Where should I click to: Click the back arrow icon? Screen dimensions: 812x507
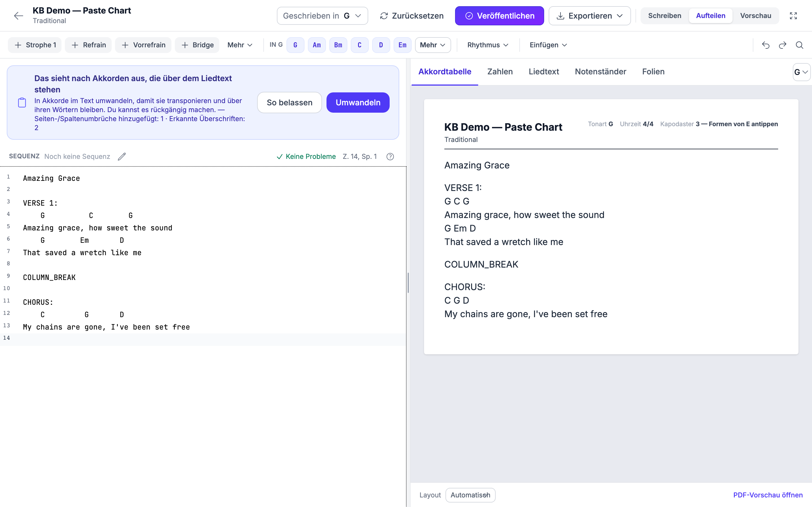[x=18, y=16]
